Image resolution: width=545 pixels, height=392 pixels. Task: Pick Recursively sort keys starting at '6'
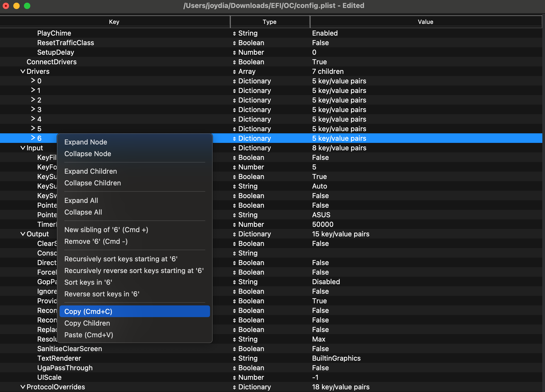pyautogui.click(x=135, y=259)
